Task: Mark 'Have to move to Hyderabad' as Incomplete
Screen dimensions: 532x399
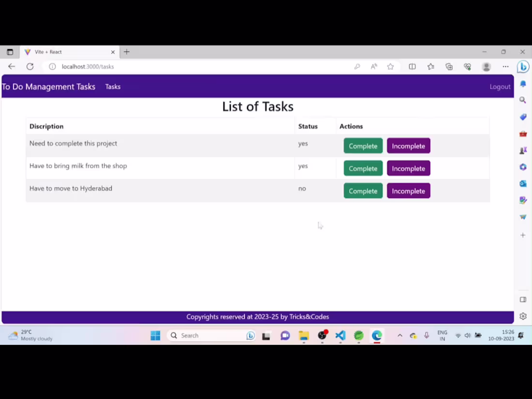Action: (408, 191)
